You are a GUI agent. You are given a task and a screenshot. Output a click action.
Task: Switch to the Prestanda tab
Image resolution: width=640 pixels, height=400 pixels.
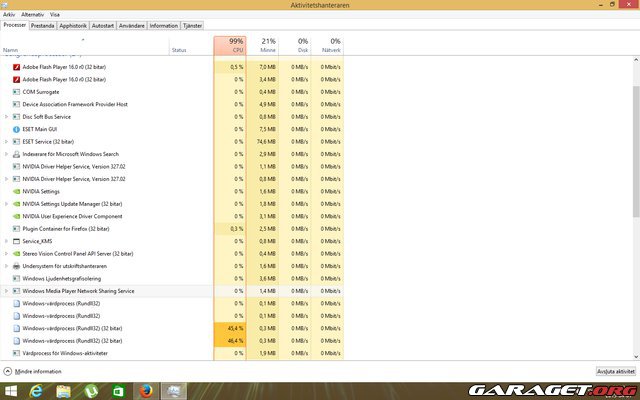point(42,26)
